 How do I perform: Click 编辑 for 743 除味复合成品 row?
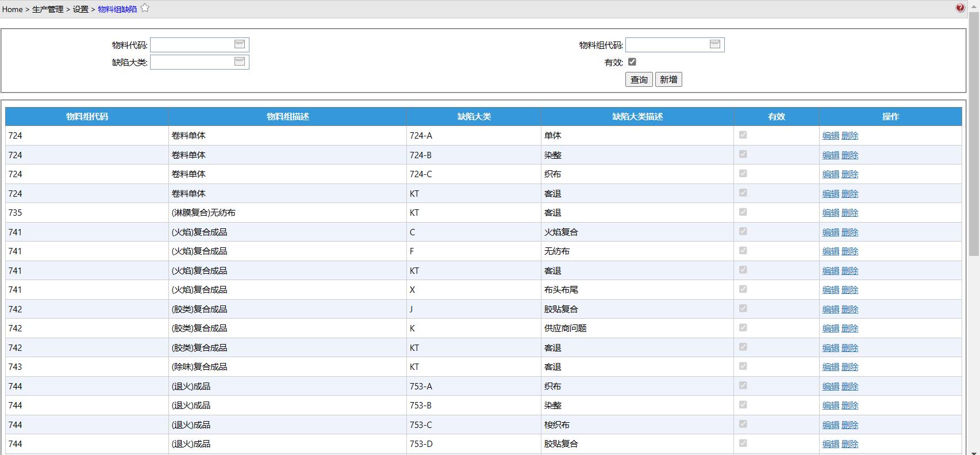coord(831,367)
